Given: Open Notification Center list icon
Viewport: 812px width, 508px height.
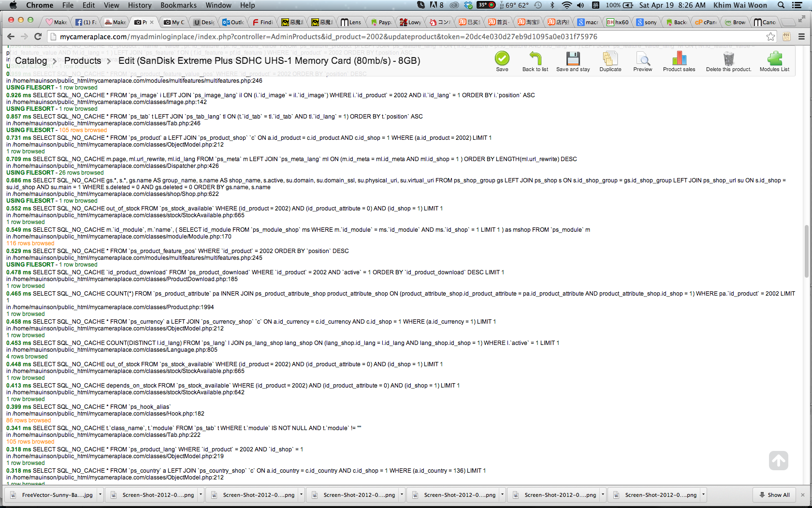Looking at the screenshot, I should [797, 5].
